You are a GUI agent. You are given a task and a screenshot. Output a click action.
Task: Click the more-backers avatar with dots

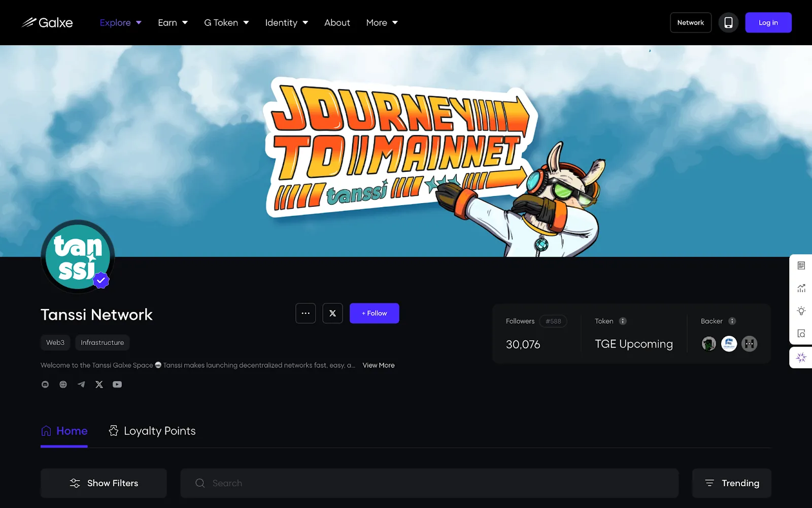[x=750, y=344]
